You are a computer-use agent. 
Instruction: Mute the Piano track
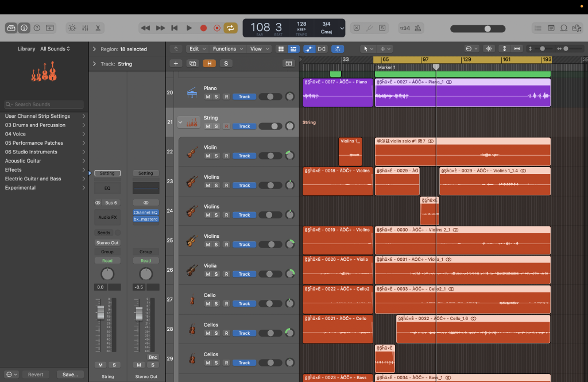[x=208, y=97]
